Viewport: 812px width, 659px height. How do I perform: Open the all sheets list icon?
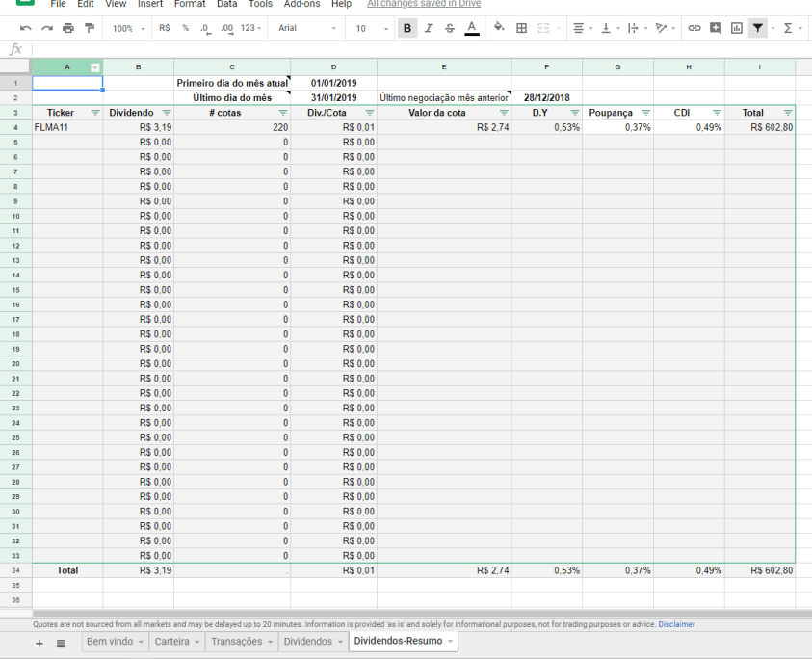click(61, 644)
